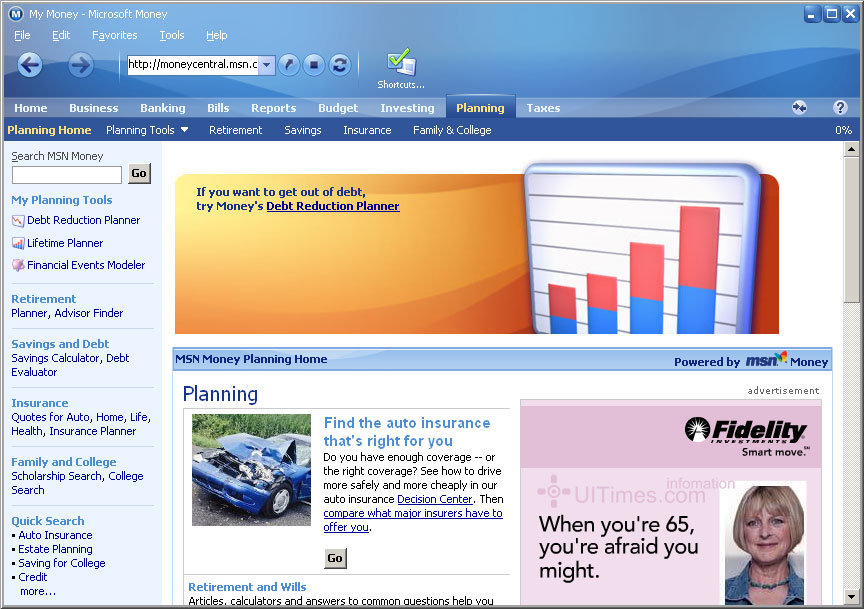Switch to the Business tab
The width and height of the screenshot is (864, 609).
click(x=94, y=108)
